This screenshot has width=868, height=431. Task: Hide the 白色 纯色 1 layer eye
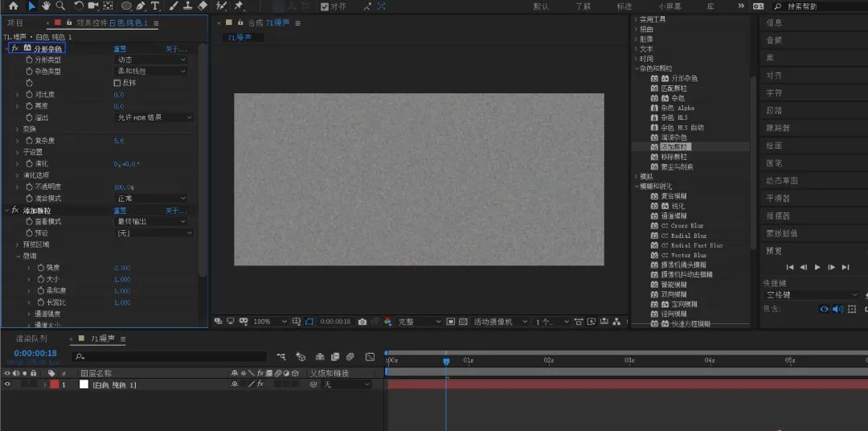7,384
